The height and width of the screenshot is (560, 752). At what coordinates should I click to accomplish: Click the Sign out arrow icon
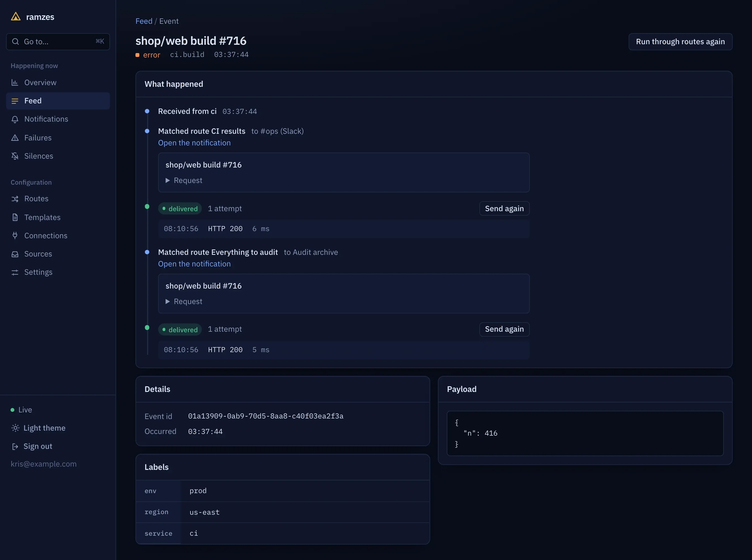15,446
